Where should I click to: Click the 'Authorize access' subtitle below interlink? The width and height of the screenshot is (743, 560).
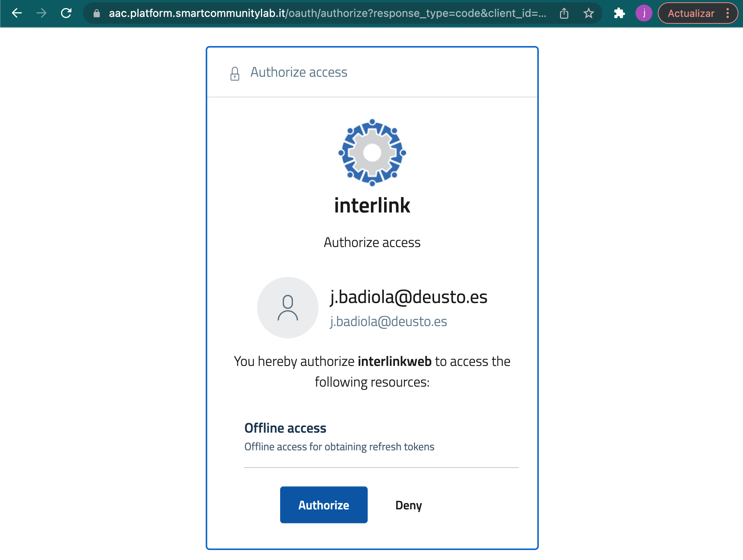(x=372, y=242)
